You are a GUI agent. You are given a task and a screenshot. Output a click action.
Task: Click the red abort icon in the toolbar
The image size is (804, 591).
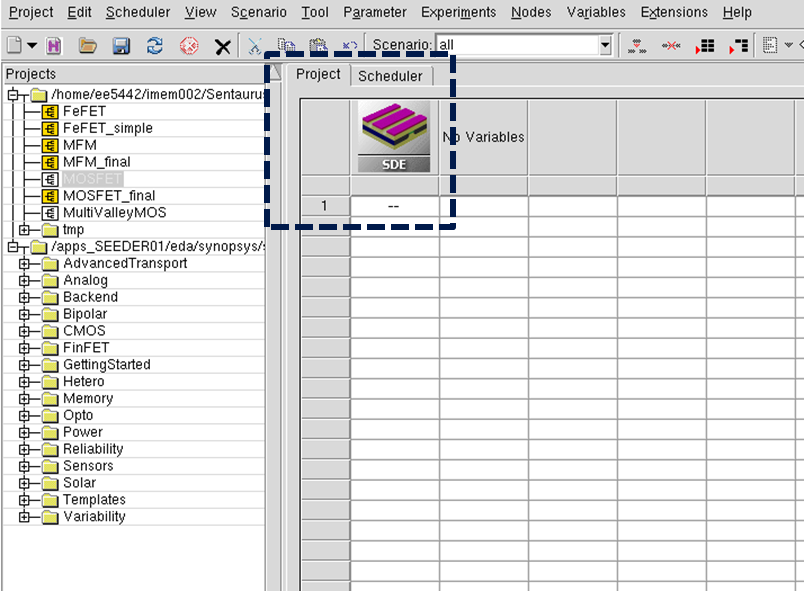click(x=189, y=46)
